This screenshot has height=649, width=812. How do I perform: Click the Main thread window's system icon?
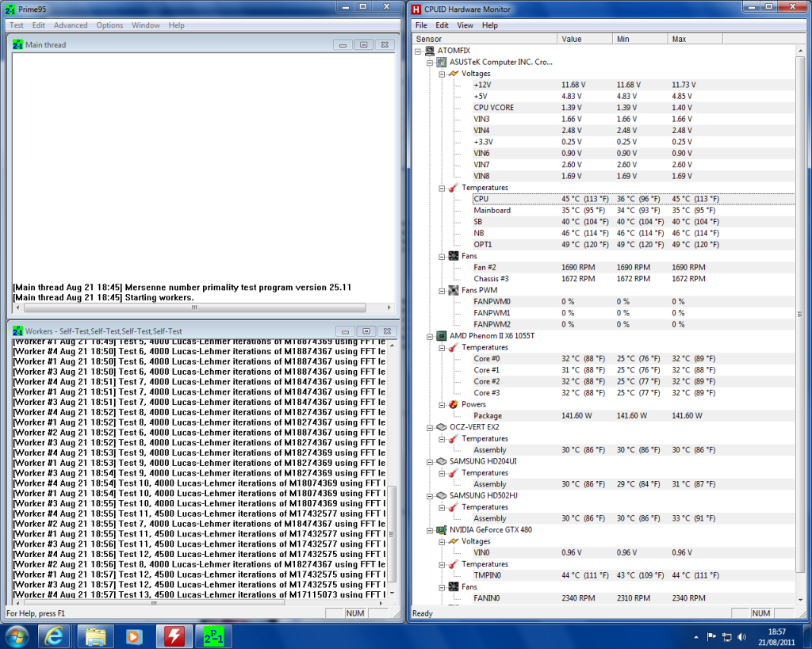point(17,45)
